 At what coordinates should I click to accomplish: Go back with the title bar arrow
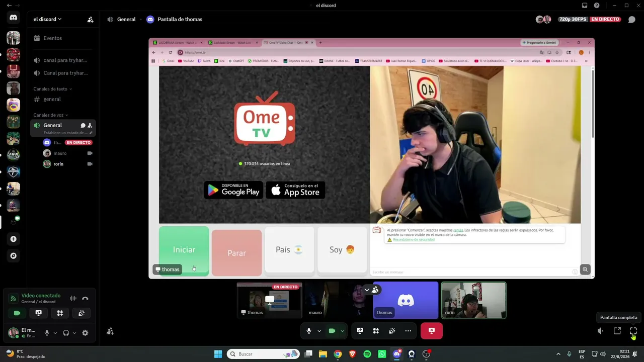[x=9, y=6]
